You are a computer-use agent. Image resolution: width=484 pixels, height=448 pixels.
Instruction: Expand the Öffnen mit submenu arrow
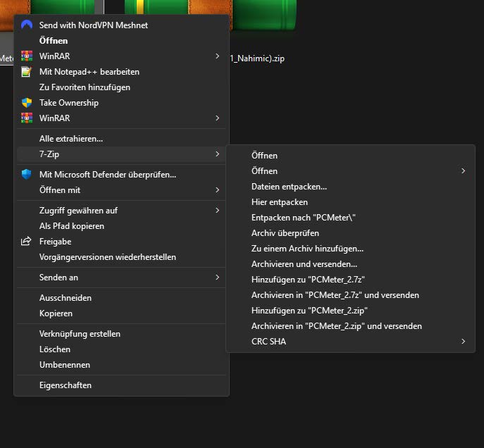(217, 189)
